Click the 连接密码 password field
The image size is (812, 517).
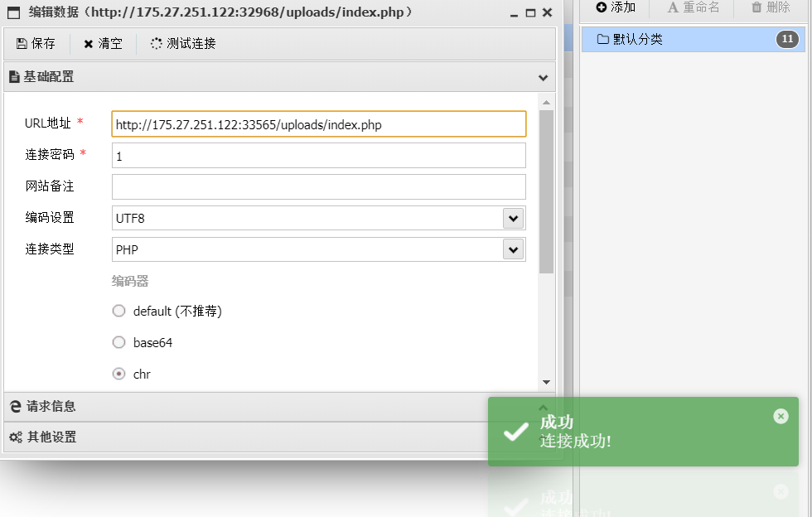pyautogui.click(x=318, y=156)
